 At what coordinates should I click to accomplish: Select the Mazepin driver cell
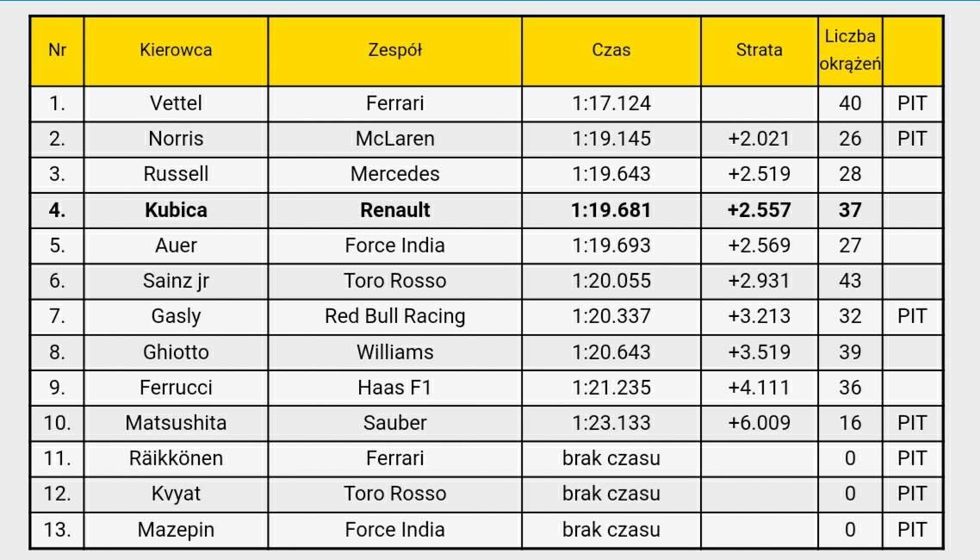[x=176, y=530]
